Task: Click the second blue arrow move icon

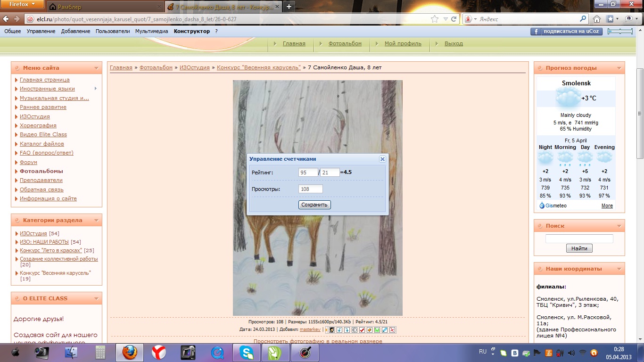Action: (347, 330)
